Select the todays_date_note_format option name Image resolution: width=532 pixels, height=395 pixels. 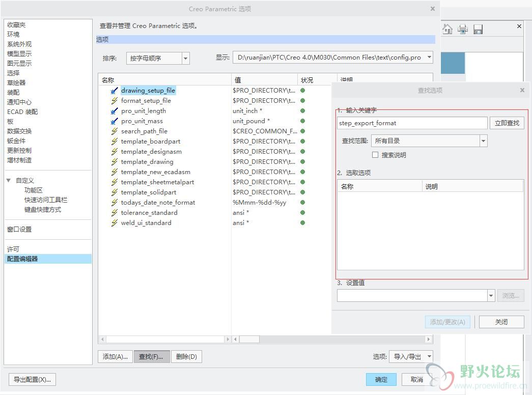point(158,203)
